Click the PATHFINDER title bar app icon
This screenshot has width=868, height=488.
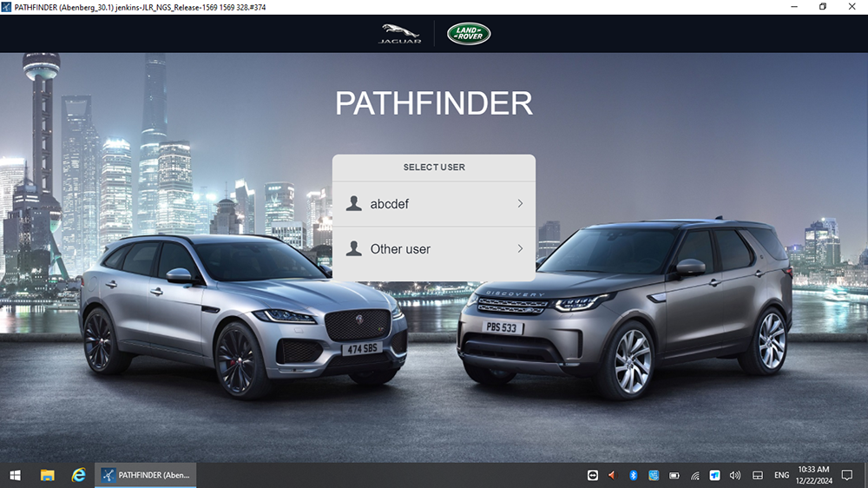[x=6, y=7]
